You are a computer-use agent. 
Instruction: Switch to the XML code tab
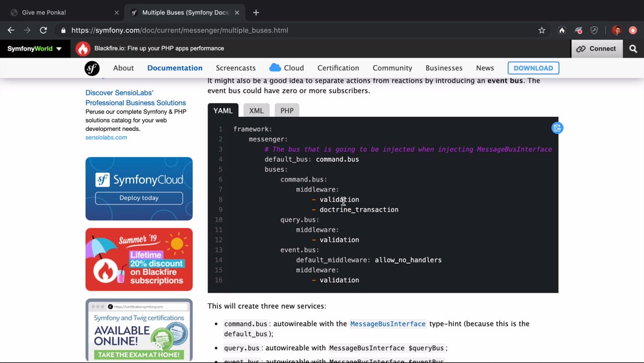pyautogui.click(x=256, y=111)
